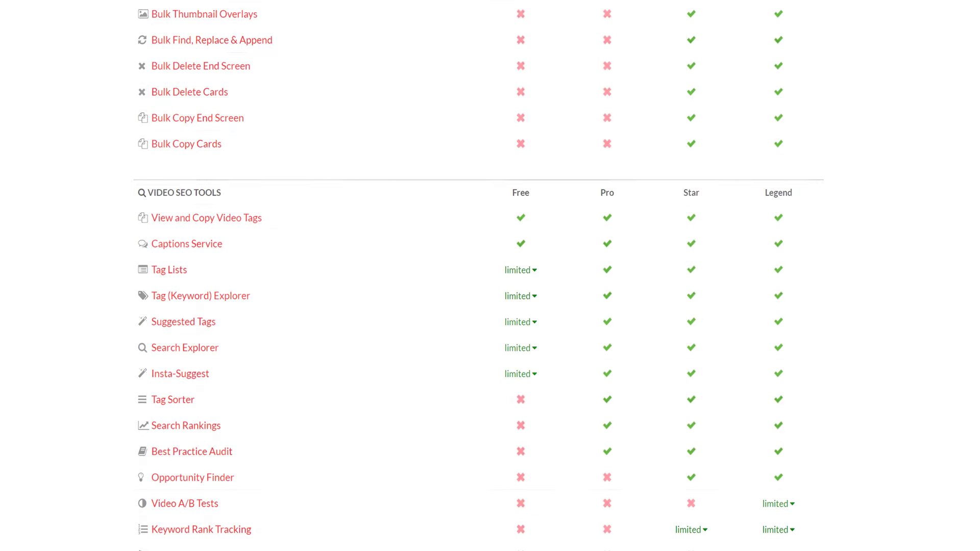The image size is (980, 551).
Task: Click the Bulk Copy End Screen icon
Action: [x=142, y=118]
